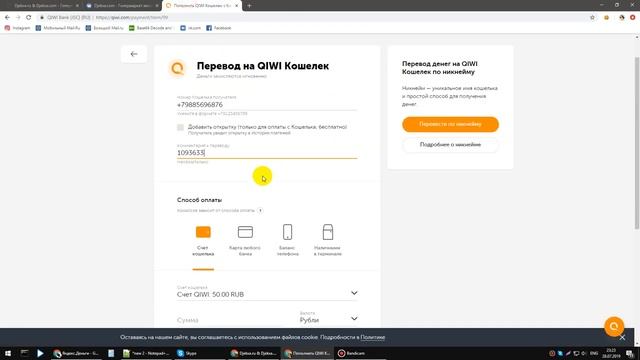The width and height of the screenshot is (640, 360).
Task: Tick the add postcard checkbox
Action: tap(180, 127)
